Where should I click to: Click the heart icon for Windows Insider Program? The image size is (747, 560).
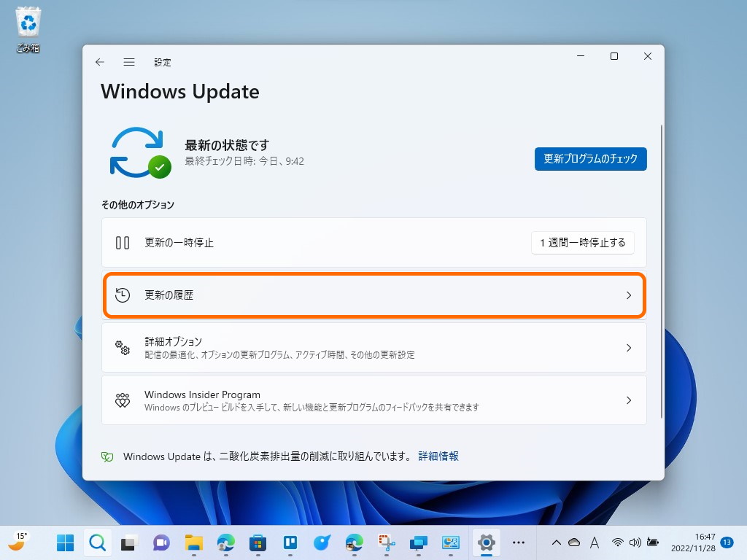[x=124, y=400]
